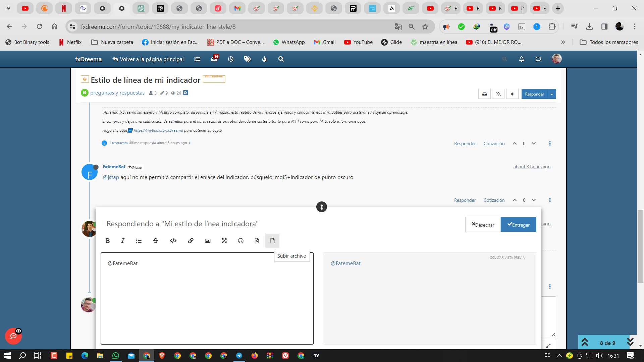Click the composer resize handle
The width and height of the screenshot is (644, 362).
click(x=322, y=207)
